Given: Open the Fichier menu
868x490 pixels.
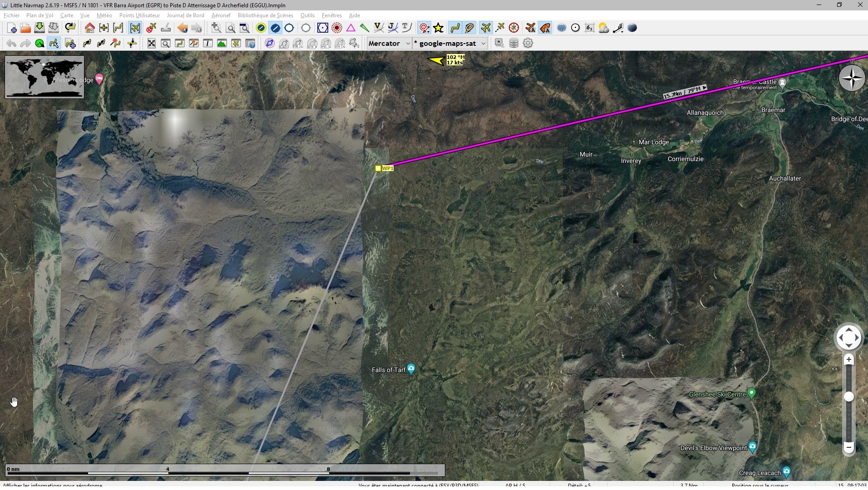Looking at the screenshot, I should [x=11, y=15].
